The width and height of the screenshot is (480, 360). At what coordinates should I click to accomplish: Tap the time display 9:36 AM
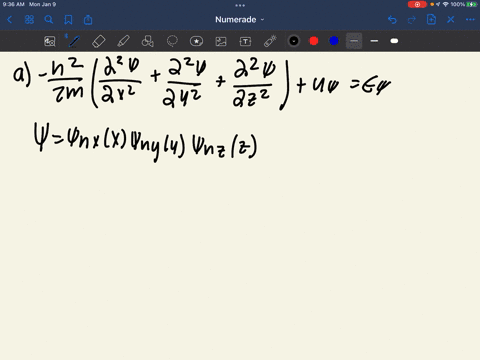pos(14,4)
